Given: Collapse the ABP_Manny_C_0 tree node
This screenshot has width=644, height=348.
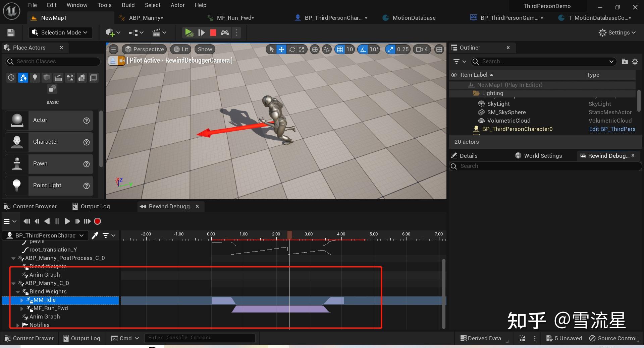Looking at the screenshot, I should point(13,283).
